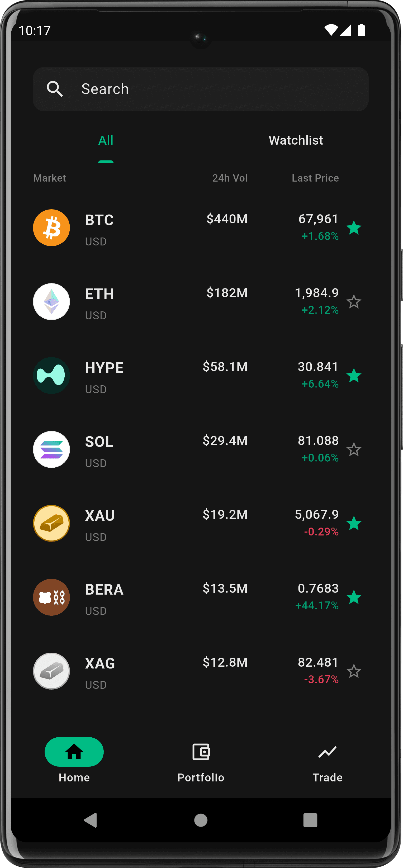Screen dimensions: 403x868
Task: Focus the Search input field
Action: coord(216,89)
